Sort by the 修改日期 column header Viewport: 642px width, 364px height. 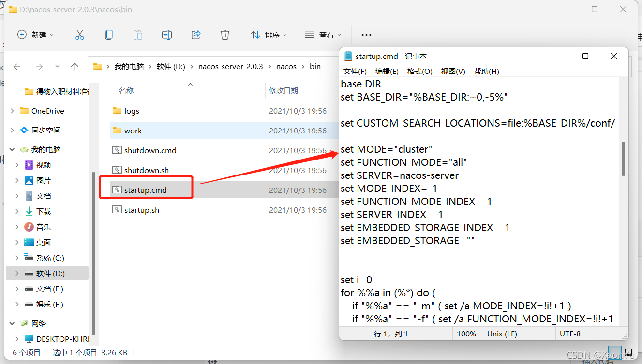(x=284, y=90)
